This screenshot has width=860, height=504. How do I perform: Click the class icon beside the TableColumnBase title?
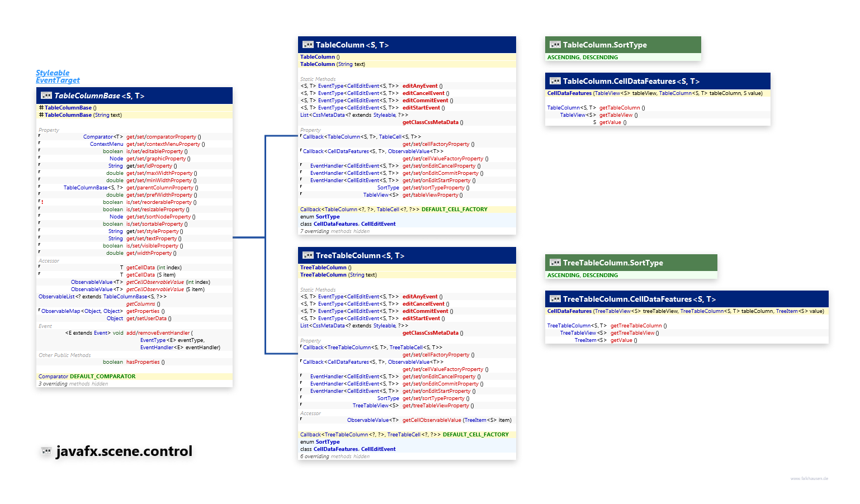(46, 96)
